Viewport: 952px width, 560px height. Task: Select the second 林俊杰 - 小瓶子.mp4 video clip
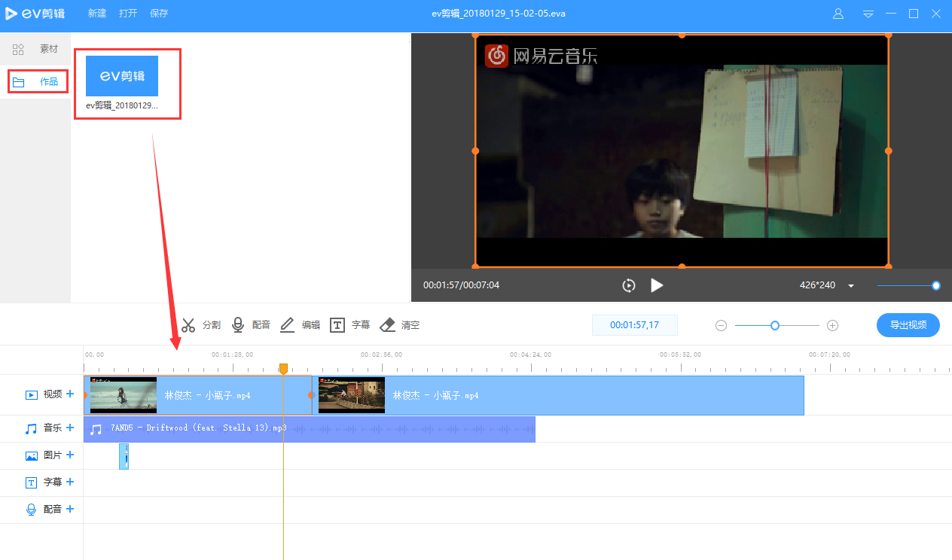558,395
